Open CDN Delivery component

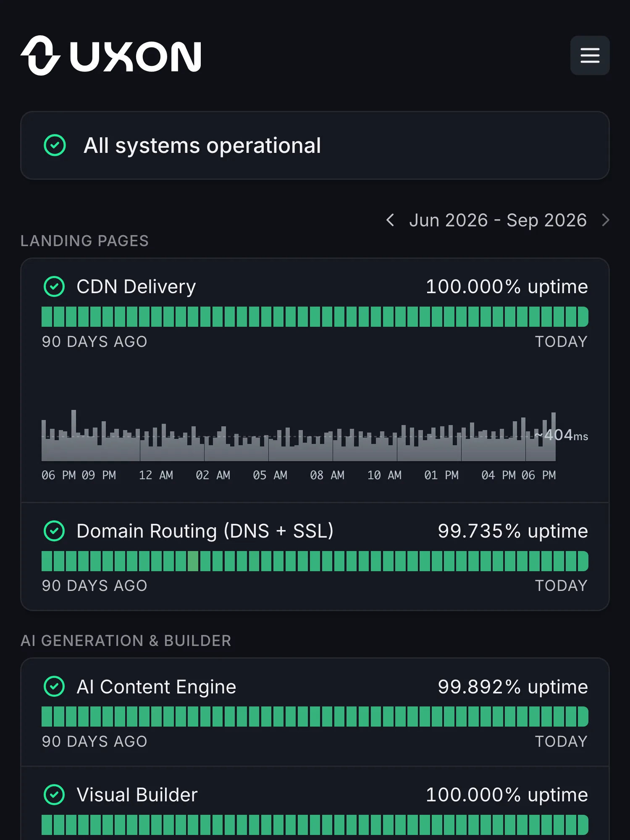pos(136,286)
